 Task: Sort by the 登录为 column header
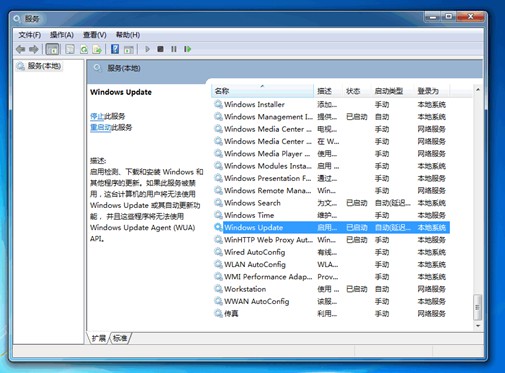[x=432, y=91]
